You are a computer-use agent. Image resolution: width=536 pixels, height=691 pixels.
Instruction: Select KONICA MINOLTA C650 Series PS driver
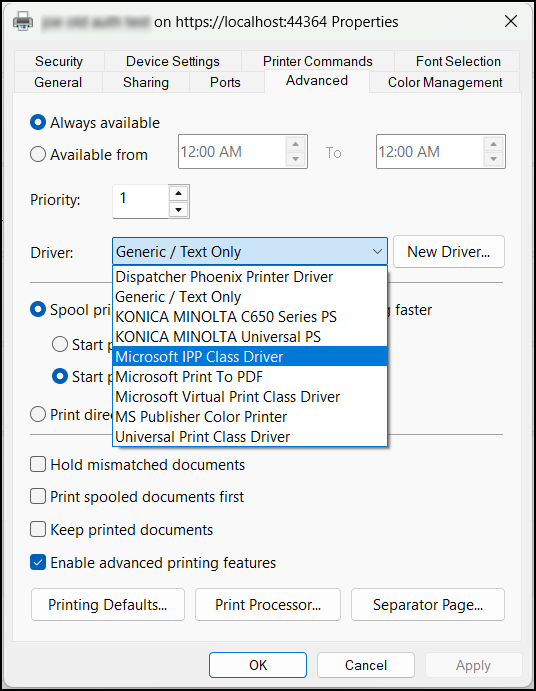click(x=250, y=316)
